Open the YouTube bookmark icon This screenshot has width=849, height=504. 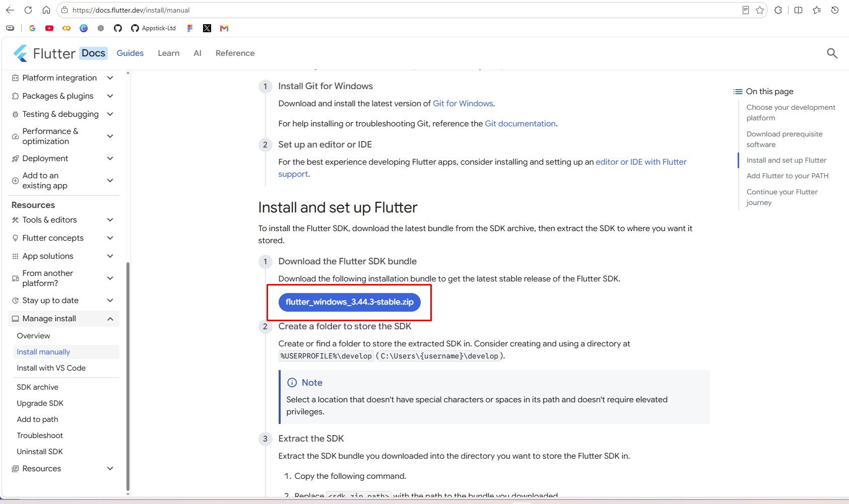[49, 28]
